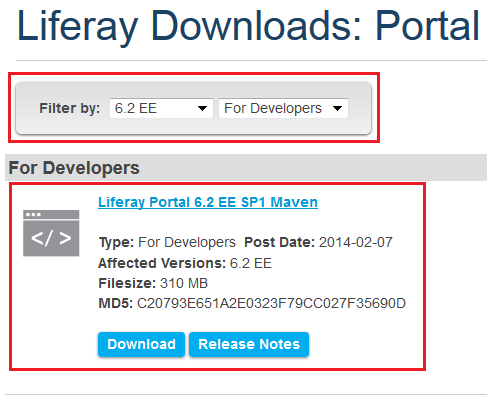Click the Filesize value 310 MB
The height and width of the screenshot is (403, 487).
pos(184,283)
